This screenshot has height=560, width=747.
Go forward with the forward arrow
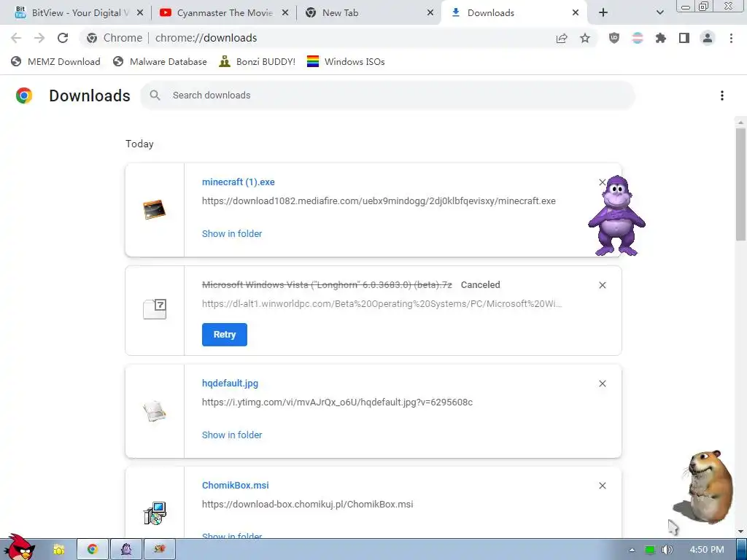point(39,38)
